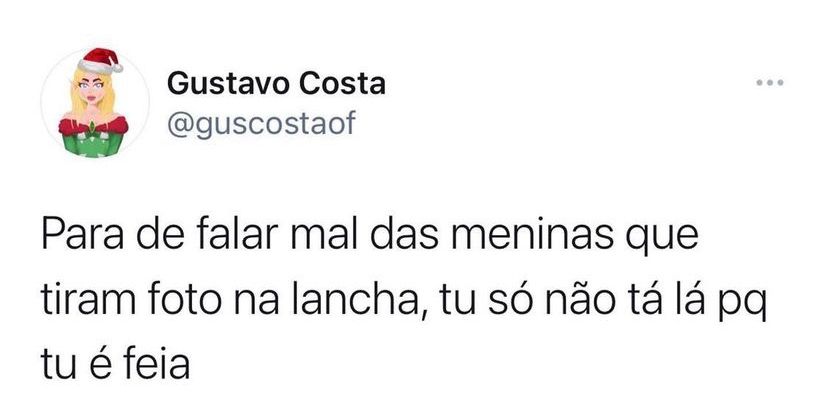Click the display name Gustavo Costa

pos(276,84)
